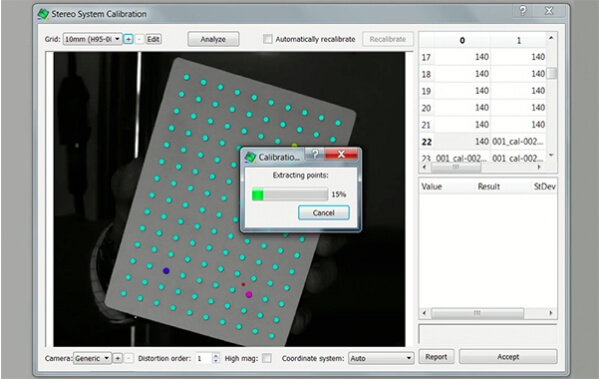Toggle the High mag checkbox
This screenshot has width=600, height=379.
pyautogui.click(x=267, y=358)
